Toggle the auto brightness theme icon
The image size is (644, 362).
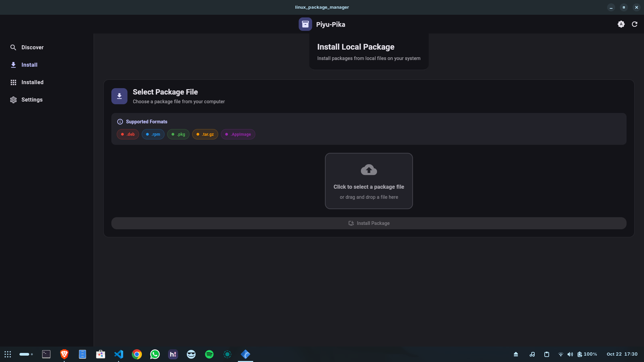(621, 24)
